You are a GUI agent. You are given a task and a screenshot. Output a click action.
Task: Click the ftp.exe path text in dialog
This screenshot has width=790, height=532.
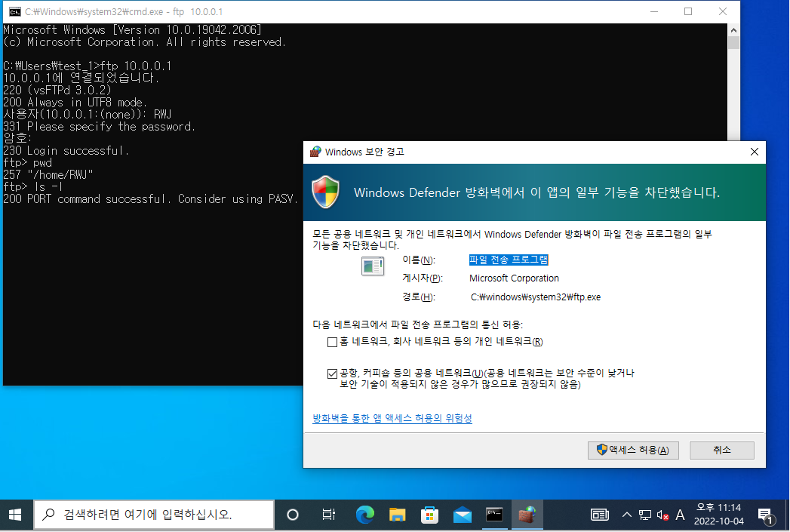(x=536, y=297)
